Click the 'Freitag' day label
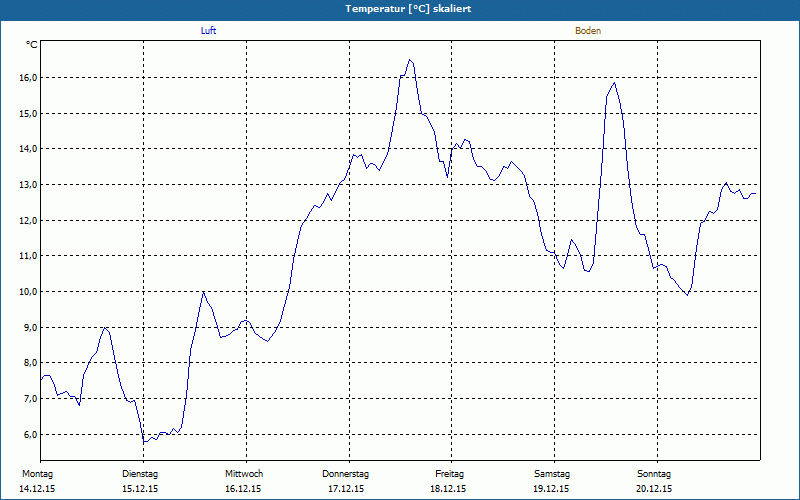 click(449, 473)
